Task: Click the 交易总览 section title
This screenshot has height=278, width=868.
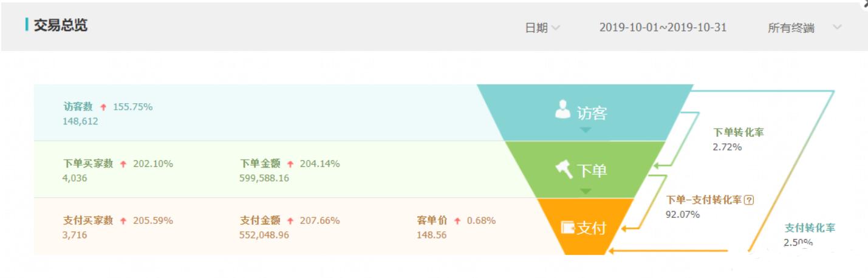Action: [60, 26]
